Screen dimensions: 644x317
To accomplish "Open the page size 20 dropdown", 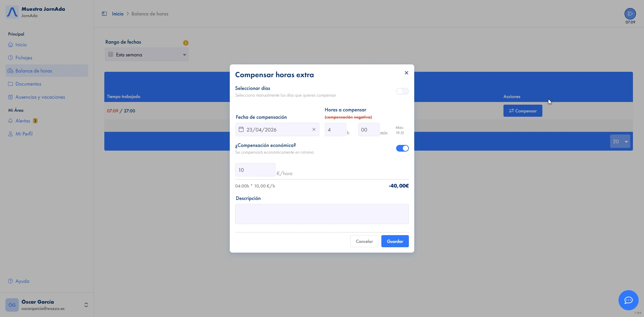I will (x=620, y=142).
